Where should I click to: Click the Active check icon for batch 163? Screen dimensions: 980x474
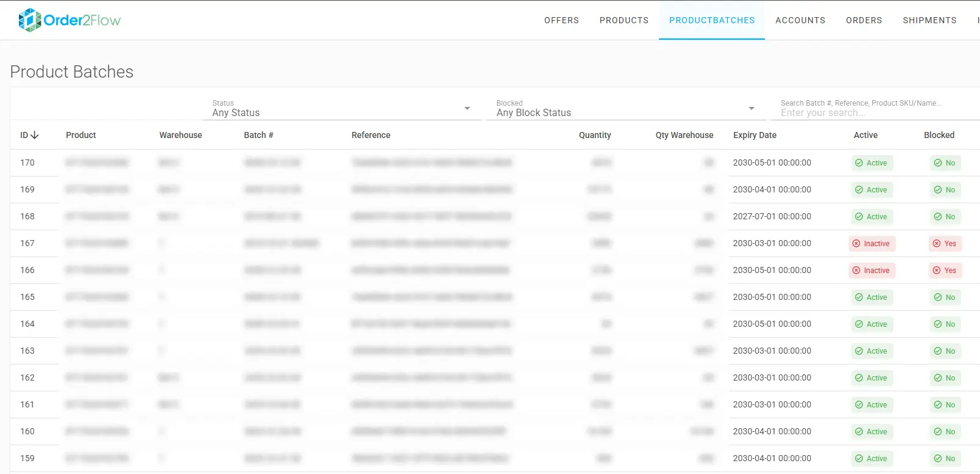tap(859, 351)
